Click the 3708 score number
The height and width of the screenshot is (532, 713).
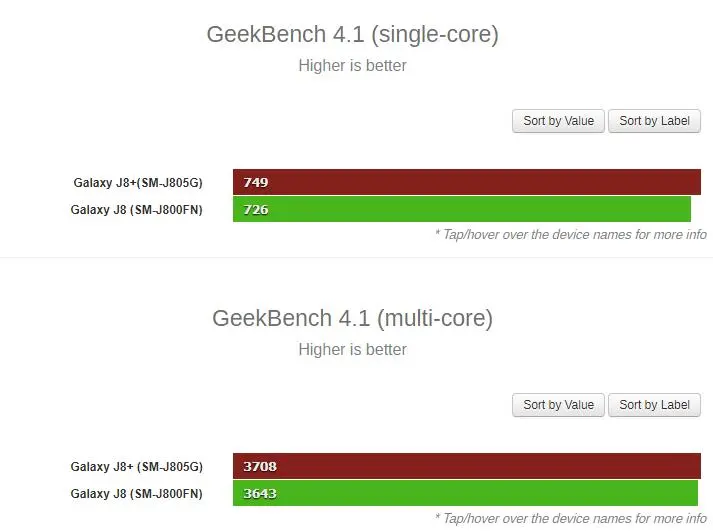point(260,466)
